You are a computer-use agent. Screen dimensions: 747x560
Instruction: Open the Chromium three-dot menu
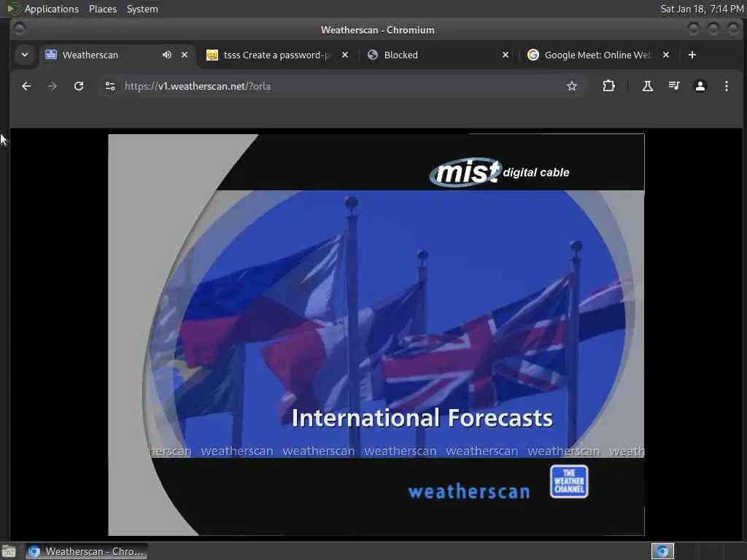(726, 86)
